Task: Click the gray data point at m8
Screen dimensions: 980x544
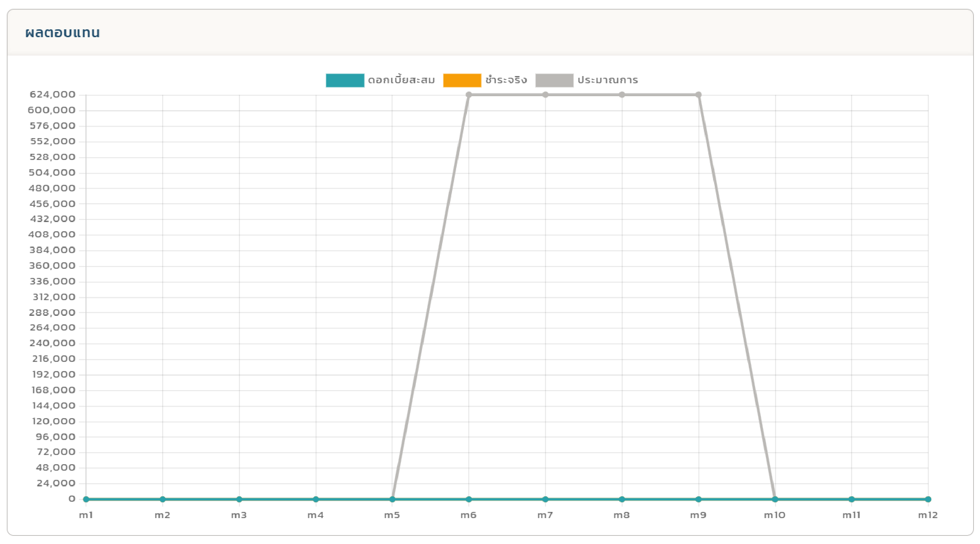Action: [622, 95]
